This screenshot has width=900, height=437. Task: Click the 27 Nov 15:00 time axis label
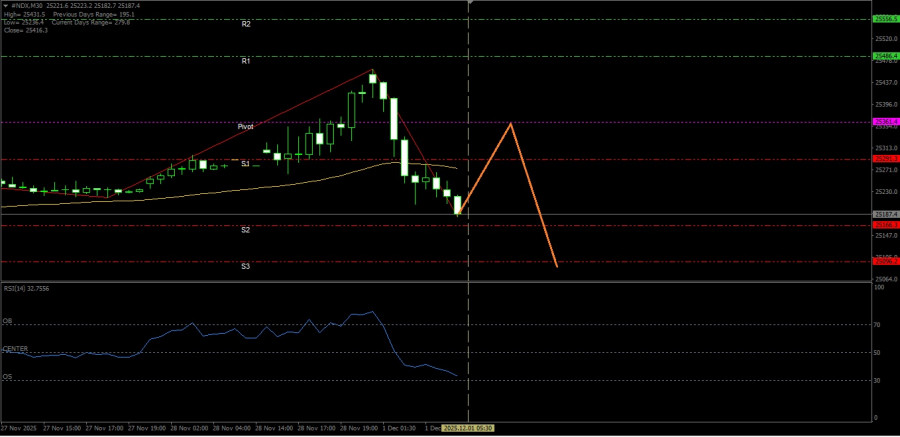click(x=64, y=428)
